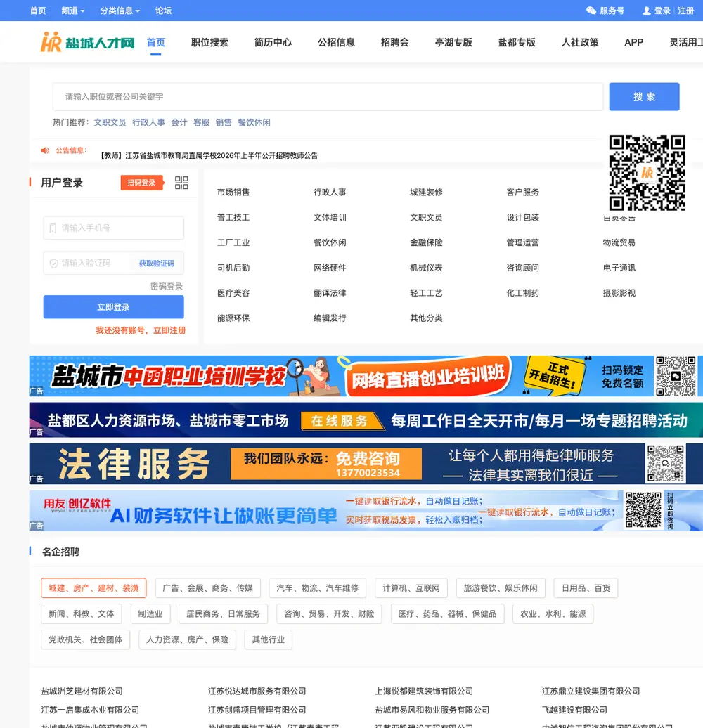
Task: Click the 扫码登录 orange tag
Action: [x=142, y=183]
